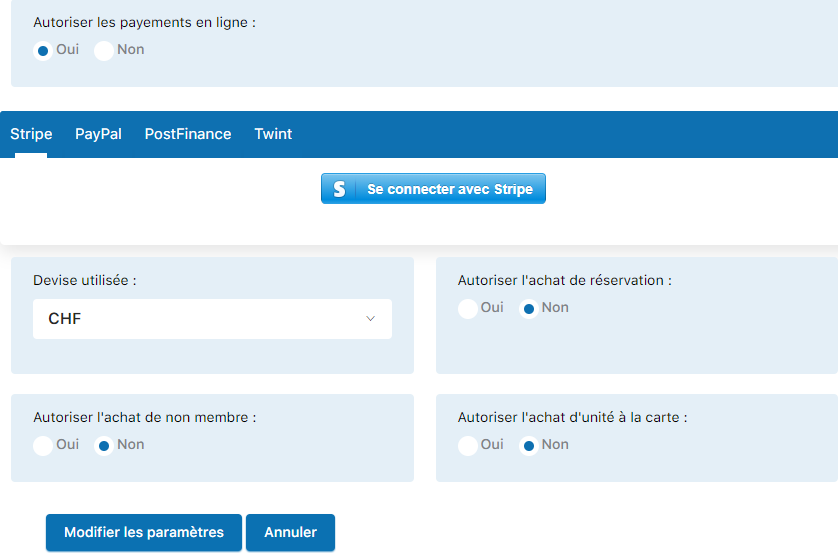Click the Annuler button

click(x=290, y=532)
